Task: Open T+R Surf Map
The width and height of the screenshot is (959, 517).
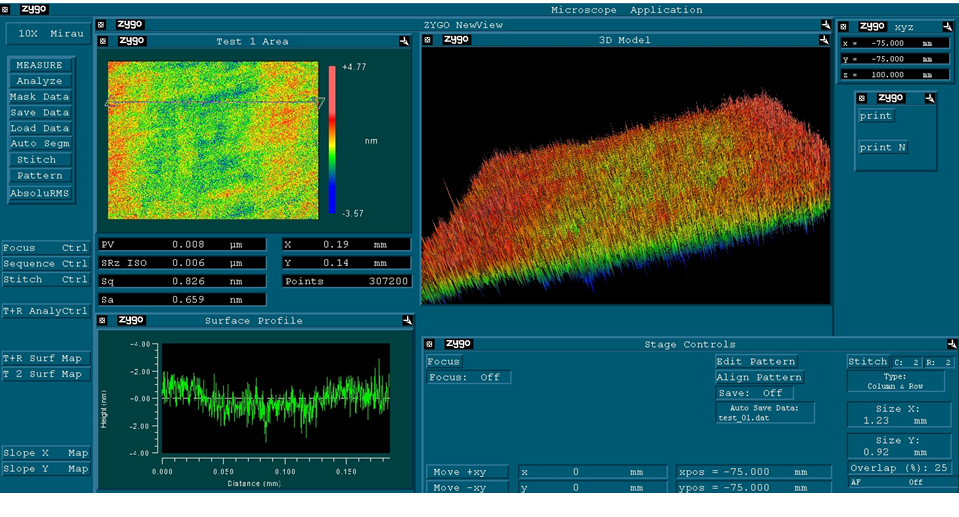Action: coord(46,359)
